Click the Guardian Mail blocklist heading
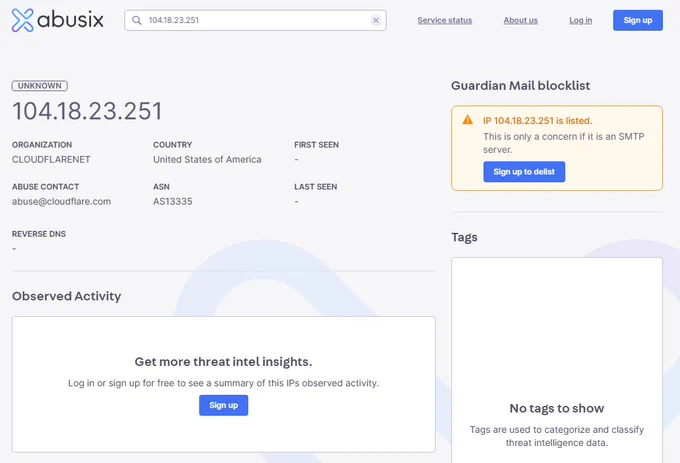The height and width of the screenshot is (463, 680). click(x=520, y=85)
